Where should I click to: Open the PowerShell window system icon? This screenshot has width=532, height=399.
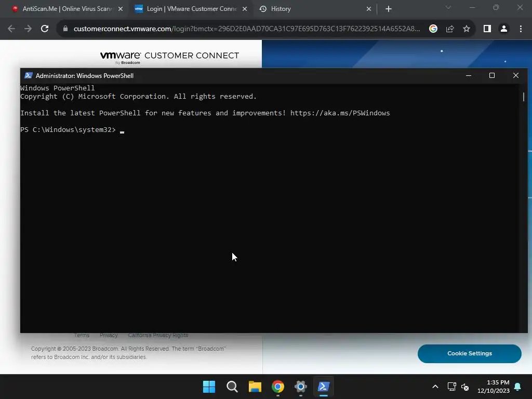[x=29, y=76]
